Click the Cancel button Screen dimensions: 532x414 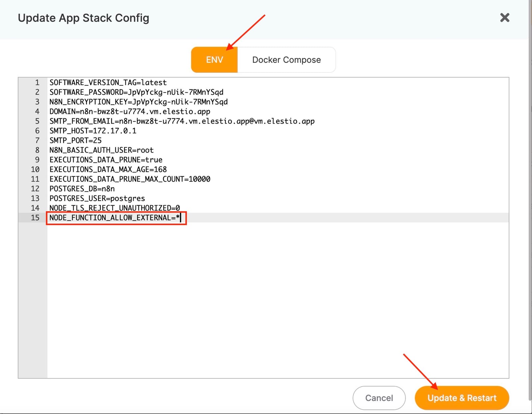pyautogui.click(x=379, y=398)
